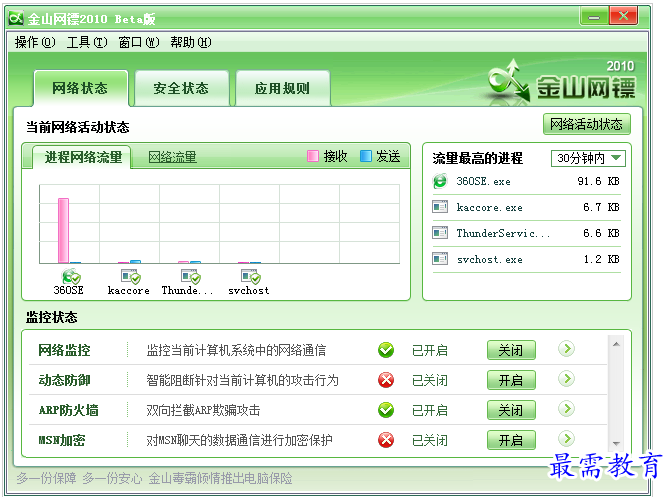Open the 帮助(H) menu
Image resolution: width=671 pixels, height=497 pixels.
191,42
